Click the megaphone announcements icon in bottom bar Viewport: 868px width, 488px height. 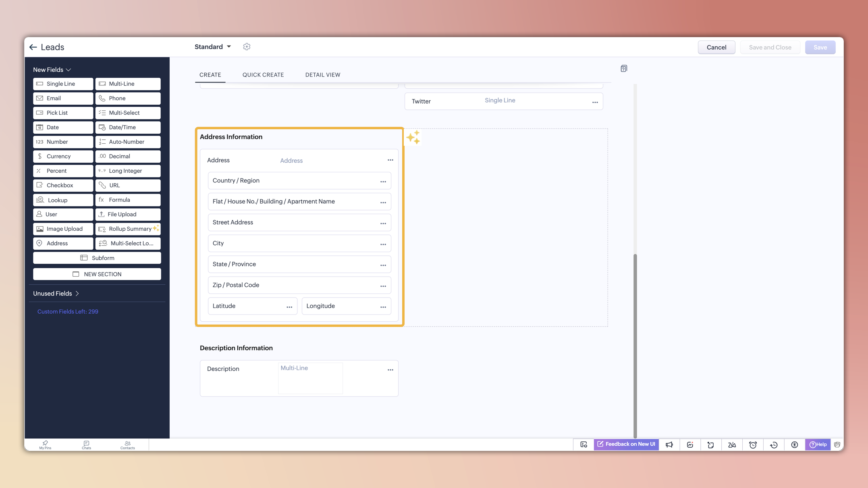point(669,445)
